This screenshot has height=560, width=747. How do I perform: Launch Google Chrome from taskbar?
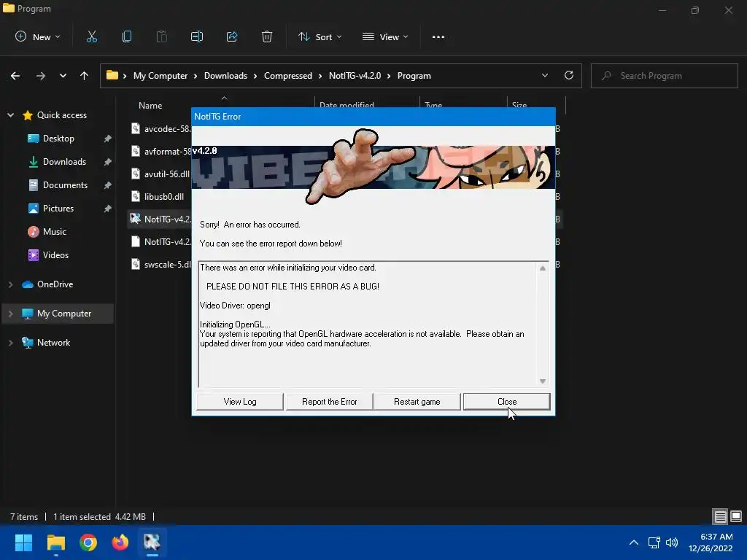coord(88,542)
